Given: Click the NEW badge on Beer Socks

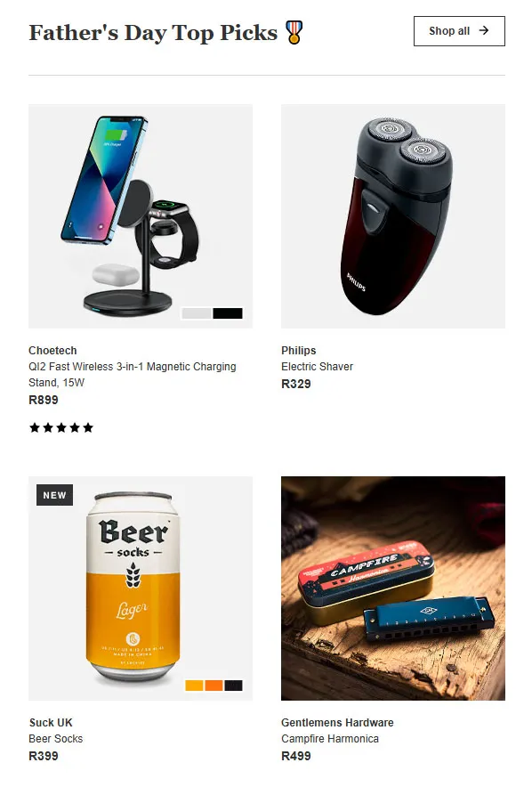Looking at the screenshot, I should 54,495.
